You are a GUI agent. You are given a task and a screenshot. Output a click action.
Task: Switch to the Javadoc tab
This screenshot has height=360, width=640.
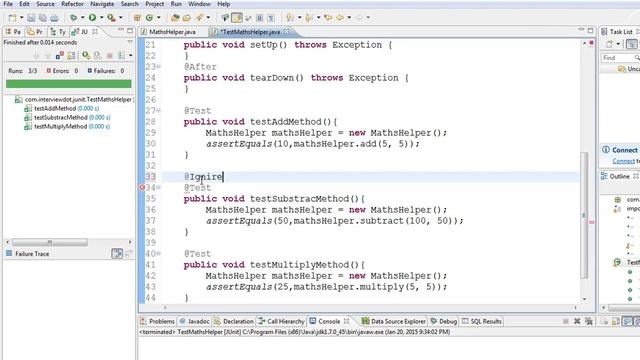(195, 321)
